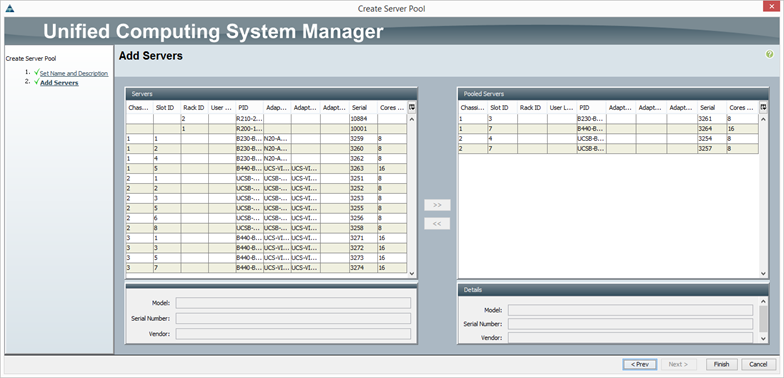Go back with the < Prev button
The image size is (784, 378).
640,364
